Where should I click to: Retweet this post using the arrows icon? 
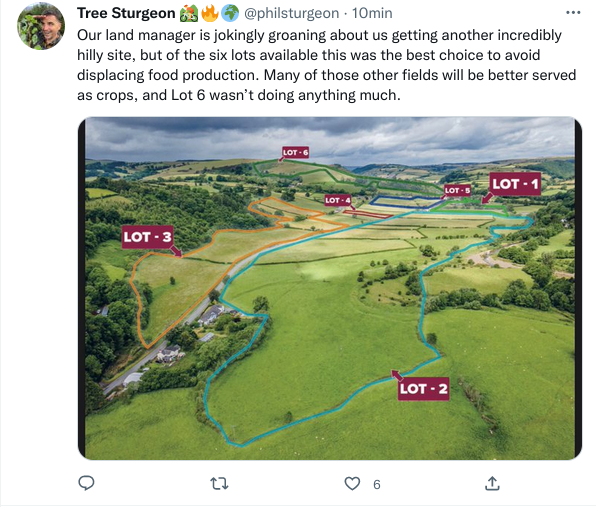tap(219, 483)
